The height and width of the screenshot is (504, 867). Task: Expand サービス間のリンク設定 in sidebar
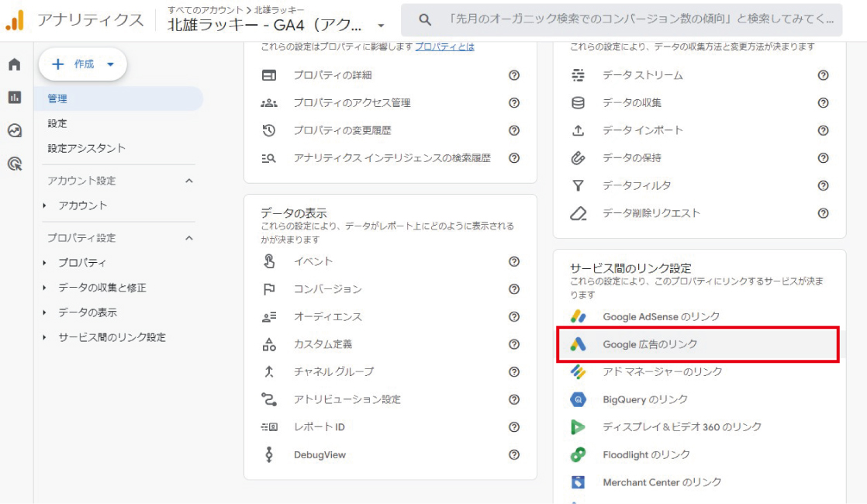(44, 337)
